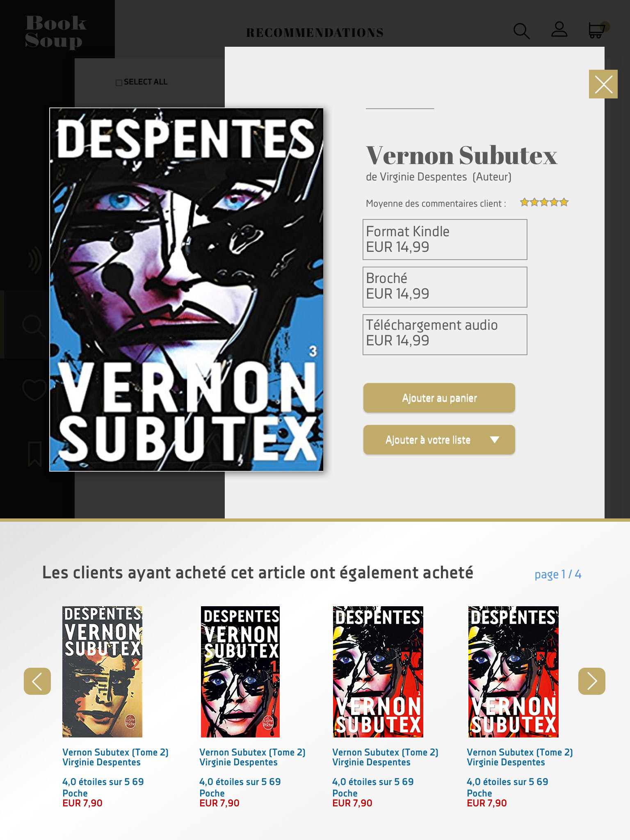
Task: Click Ajouter au panier button
Action: point(439,398)
